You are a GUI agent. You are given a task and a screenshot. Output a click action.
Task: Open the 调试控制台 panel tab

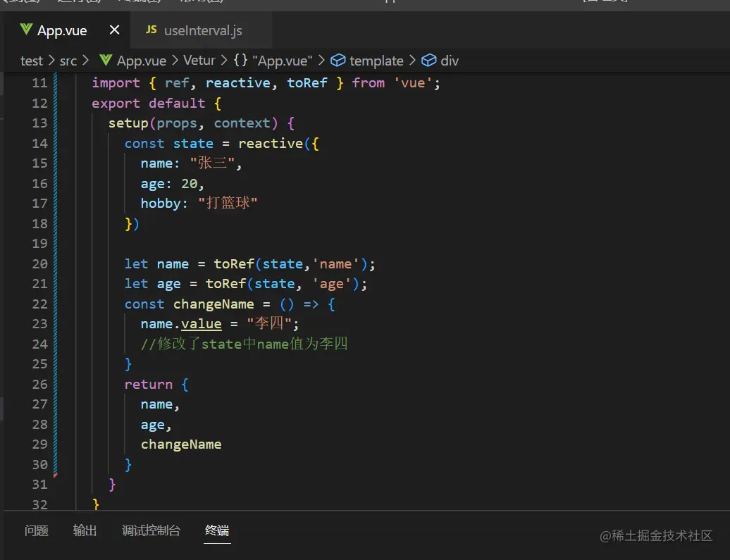(x=151, y=530)
